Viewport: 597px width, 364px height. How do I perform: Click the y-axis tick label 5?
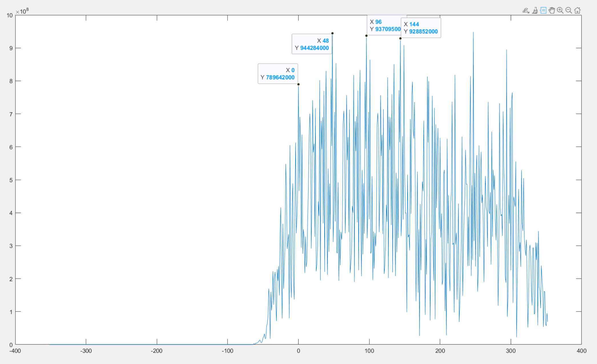point(11,180)
